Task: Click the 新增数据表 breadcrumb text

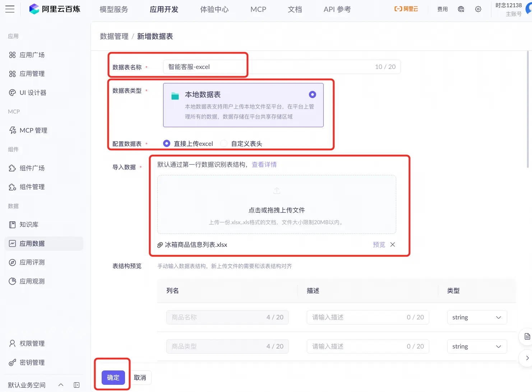Action: (x=155, y=36)
